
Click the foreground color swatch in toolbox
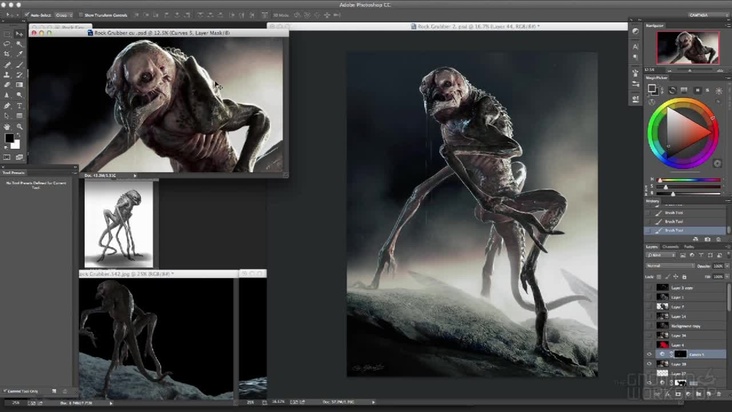(x=9, y=138)
